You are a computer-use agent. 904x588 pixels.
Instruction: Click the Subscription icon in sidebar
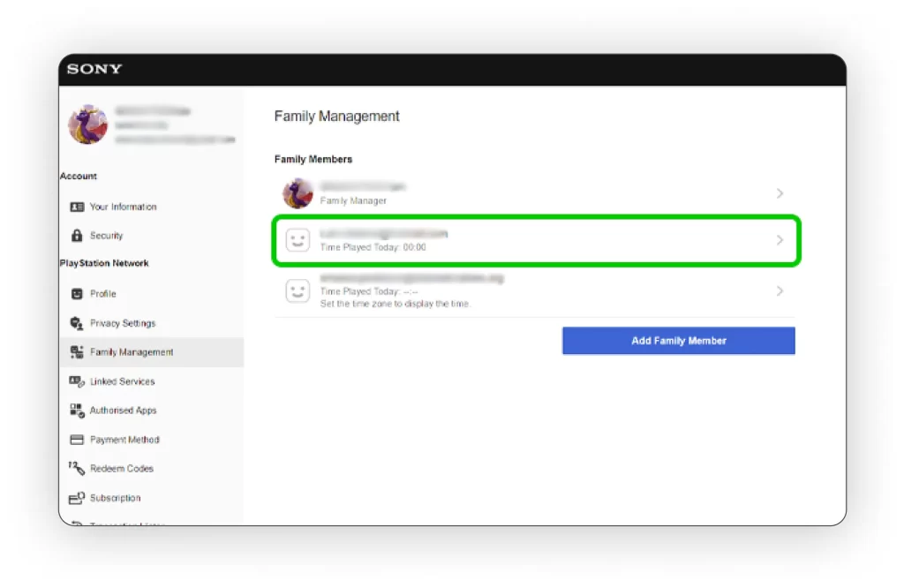coord(77,498)
